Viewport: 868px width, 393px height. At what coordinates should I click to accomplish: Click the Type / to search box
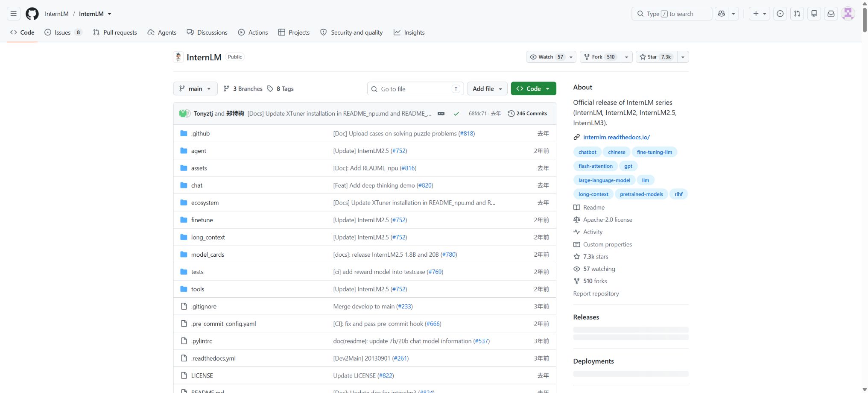point(672,14)
